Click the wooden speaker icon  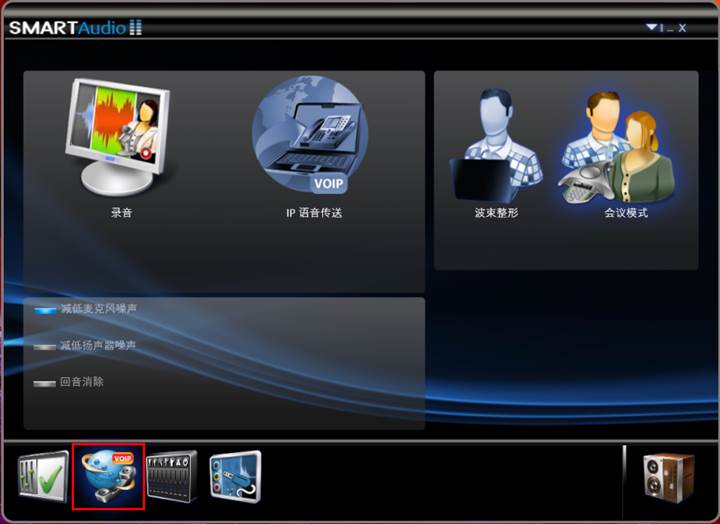coord(669,477)
